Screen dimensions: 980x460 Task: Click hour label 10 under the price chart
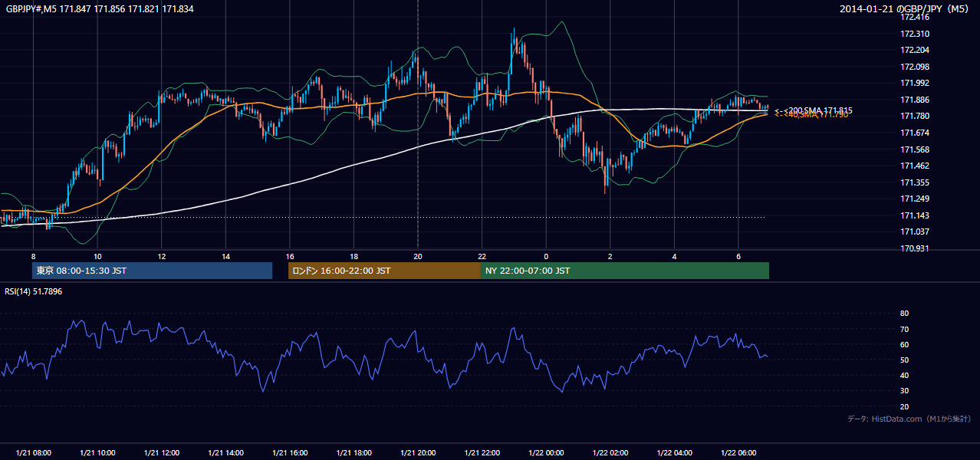tap(97, 256)
